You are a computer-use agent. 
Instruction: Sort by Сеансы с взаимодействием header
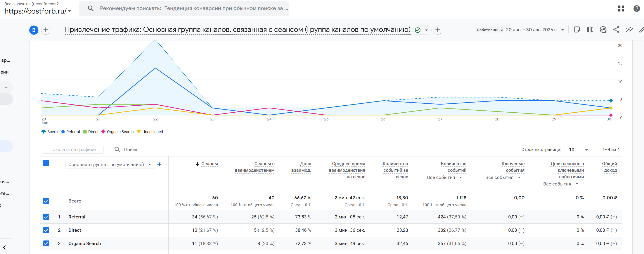click(254, 167)
